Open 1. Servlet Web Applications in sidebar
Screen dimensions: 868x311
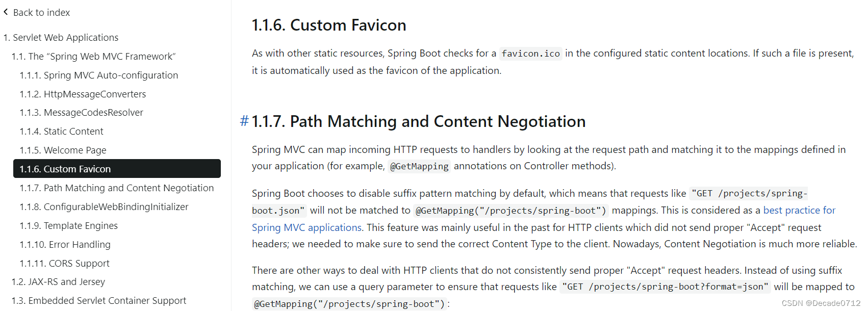tap(61, 37)
